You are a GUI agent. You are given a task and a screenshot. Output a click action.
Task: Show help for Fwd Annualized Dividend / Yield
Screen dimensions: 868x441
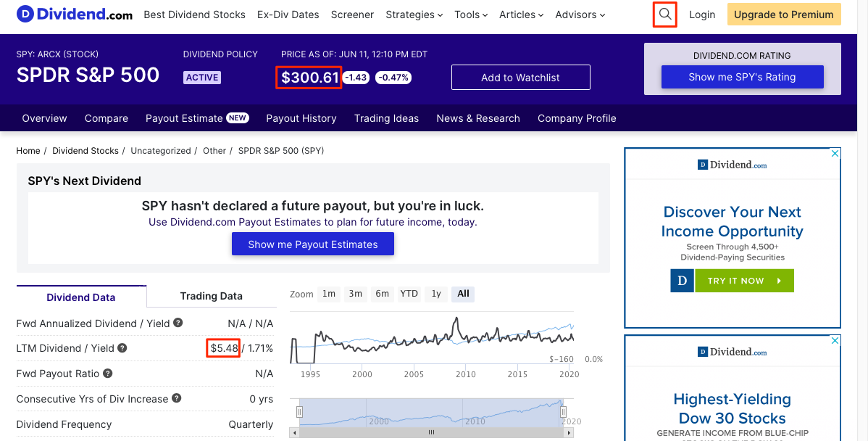point(178,323)
